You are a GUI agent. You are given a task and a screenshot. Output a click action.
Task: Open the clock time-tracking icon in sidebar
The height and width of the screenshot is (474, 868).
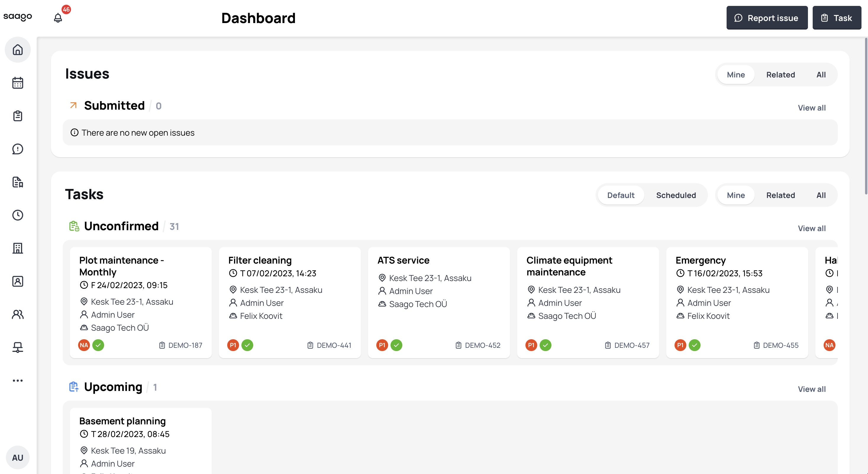(17, 215)
